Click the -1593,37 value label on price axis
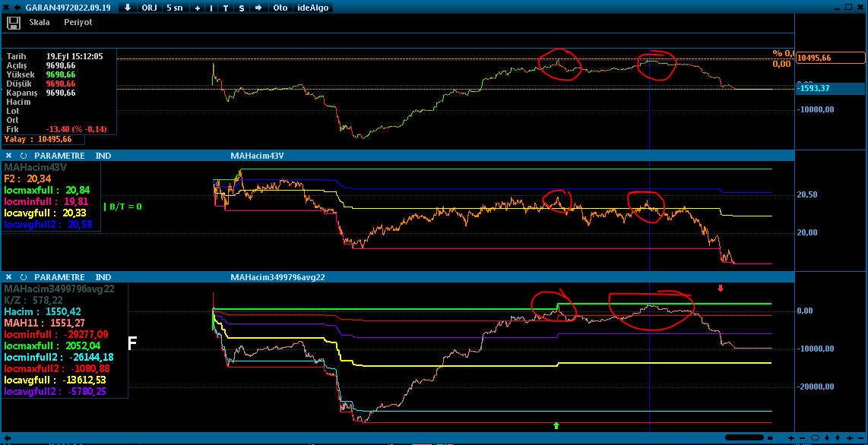 pos(830,88)
